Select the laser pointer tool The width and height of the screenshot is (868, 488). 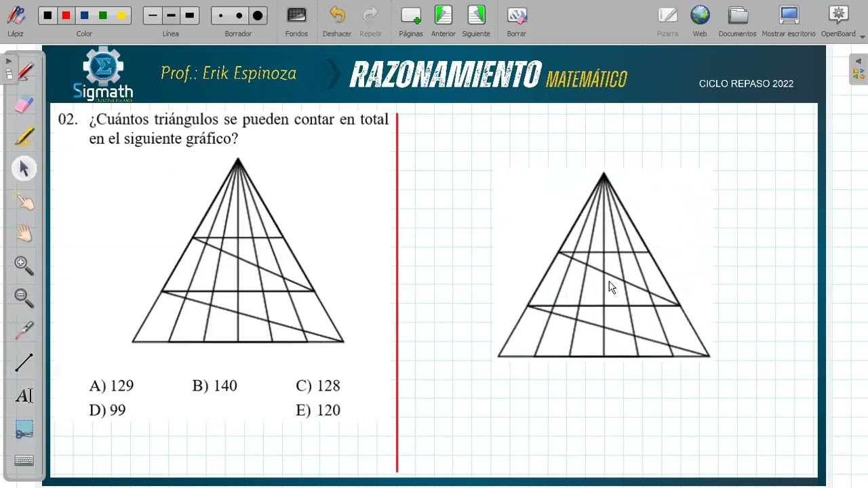(x=24, y=331)
